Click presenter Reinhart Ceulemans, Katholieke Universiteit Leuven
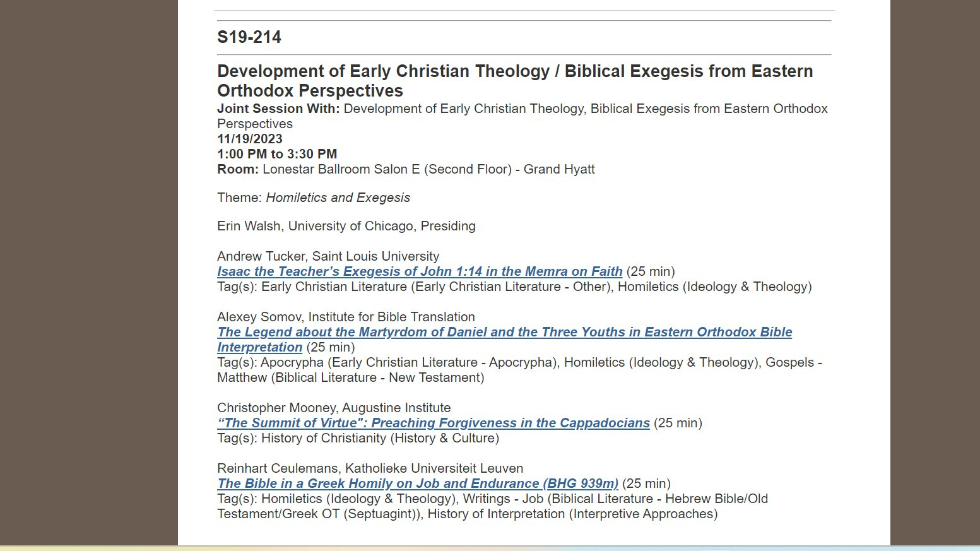 370,468
